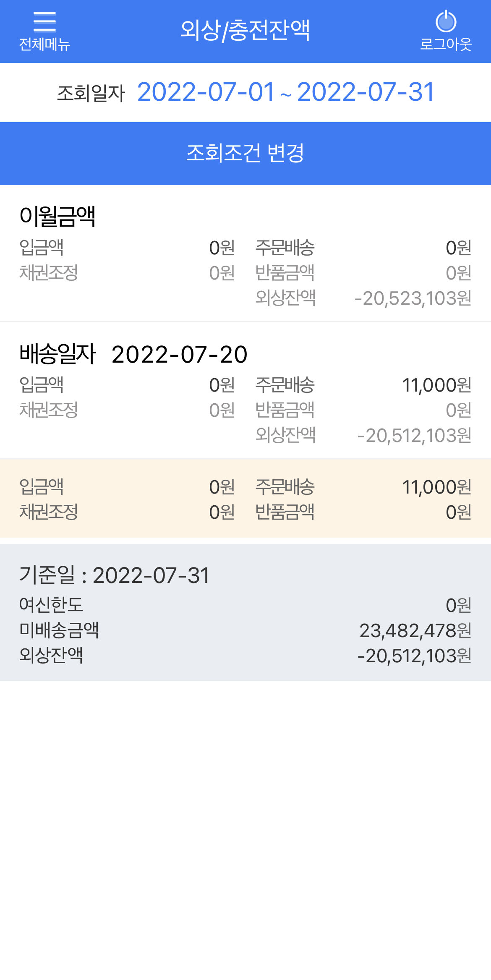Open the 배송일자 2022-07-20 entry

pyautogui.click(x=133, y=354)
